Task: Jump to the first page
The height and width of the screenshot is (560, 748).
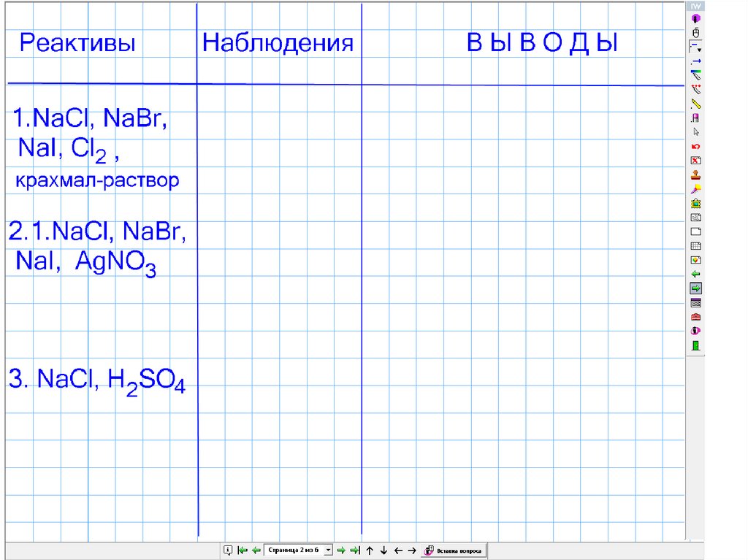Action: tap(243, 551)
